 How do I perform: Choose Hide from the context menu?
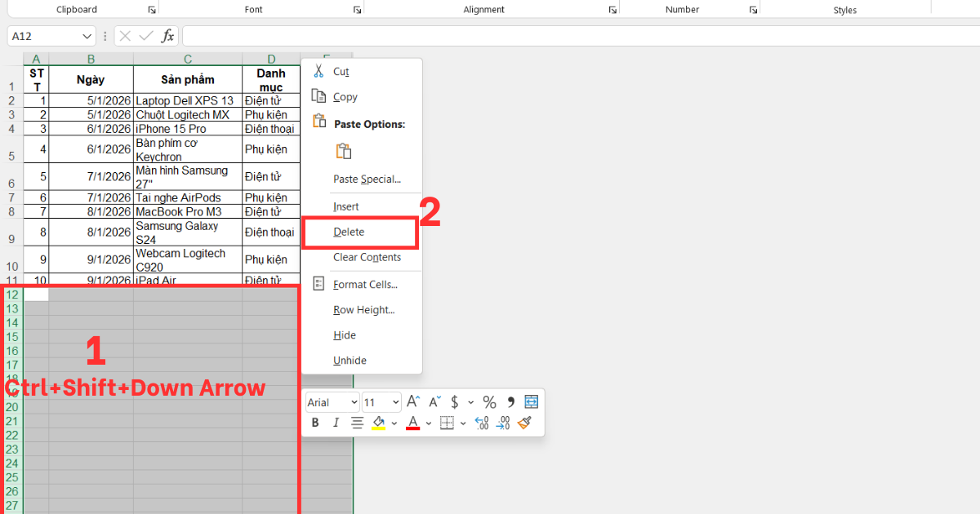[x=362, y=335]
